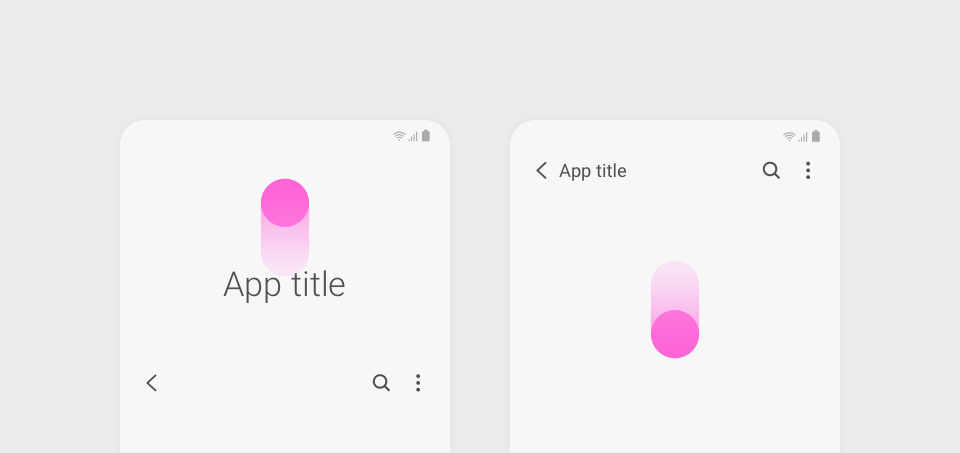Click the small App title in the collapsed app bar
This screenshot has height=453, width=960.
pos(593,171)
